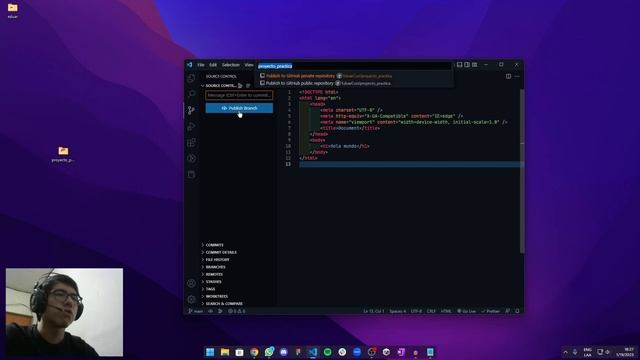Click Spaces: 4 indentation in status bar
640x360 pixels.
point(398,311)
